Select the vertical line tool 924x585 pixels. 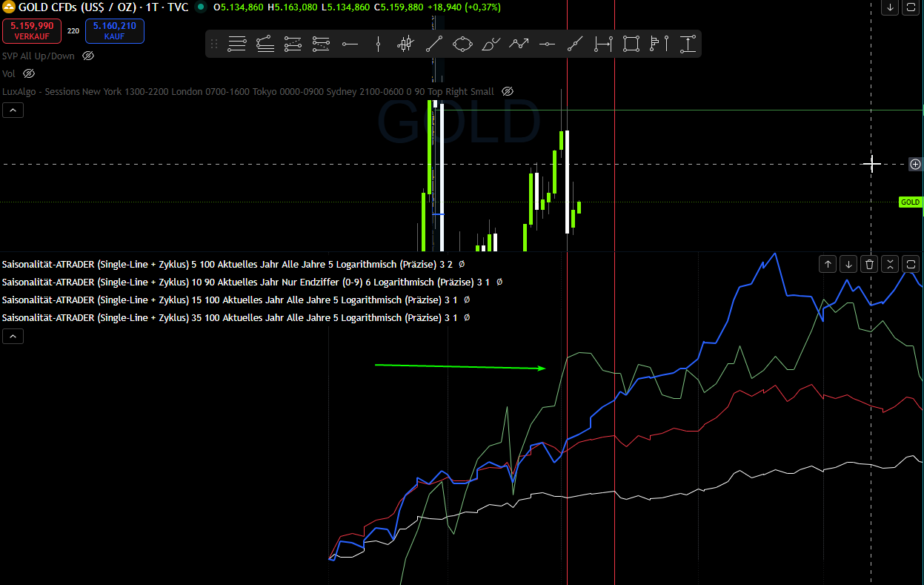point(378,44)
